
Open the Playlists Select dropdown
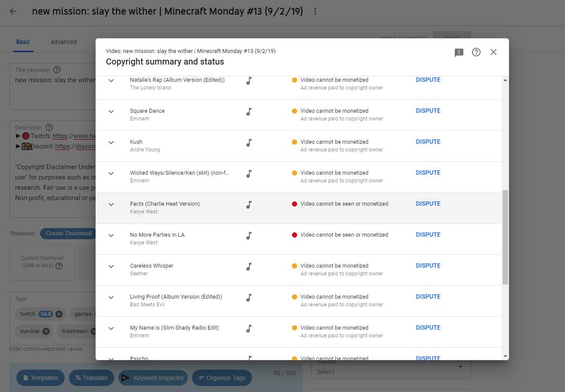click(391, 369)
